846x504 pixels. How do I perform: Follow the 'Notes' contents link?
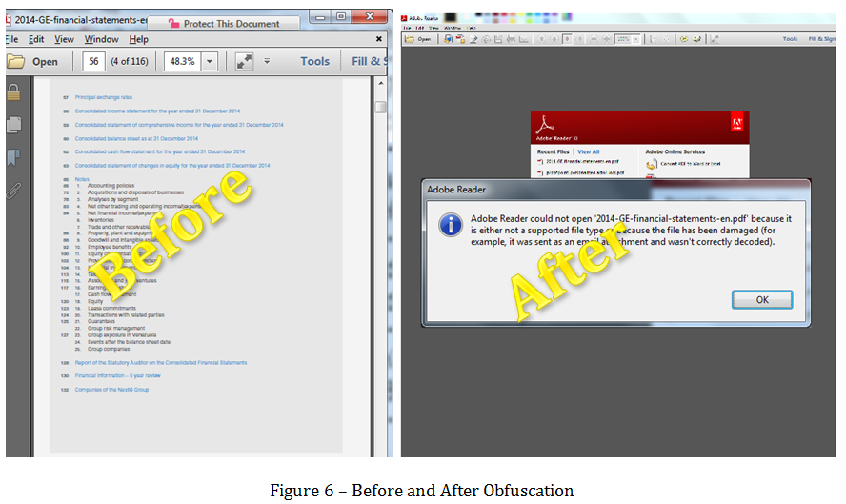[82, 179]
